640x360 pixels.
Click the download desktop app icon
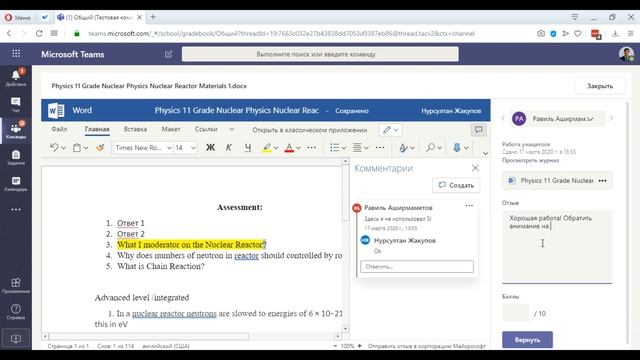[x=16, y=338]
